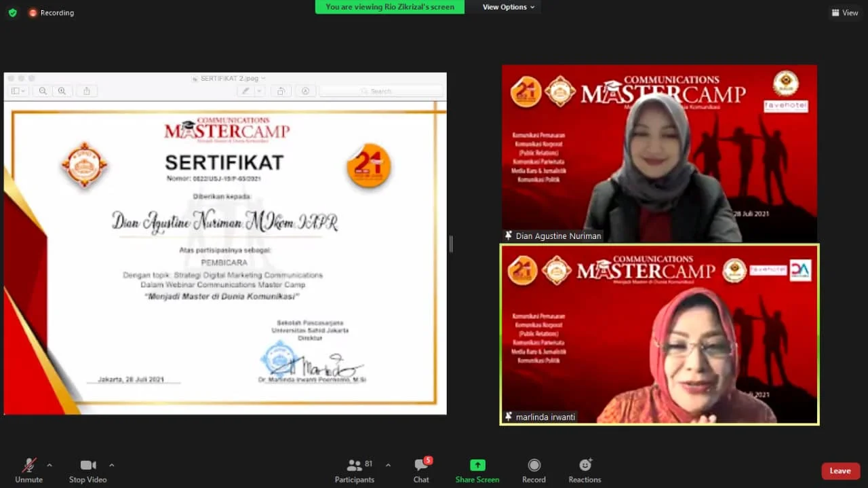Click pin icon beside Dian Agustine Nuriman

click(509, 236)
